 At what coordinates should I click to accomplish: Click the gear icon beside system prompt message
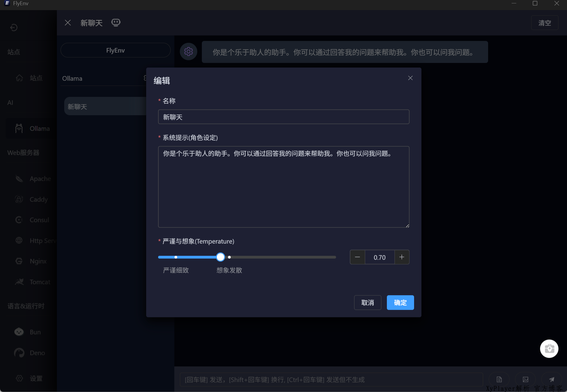click(188, 52)
